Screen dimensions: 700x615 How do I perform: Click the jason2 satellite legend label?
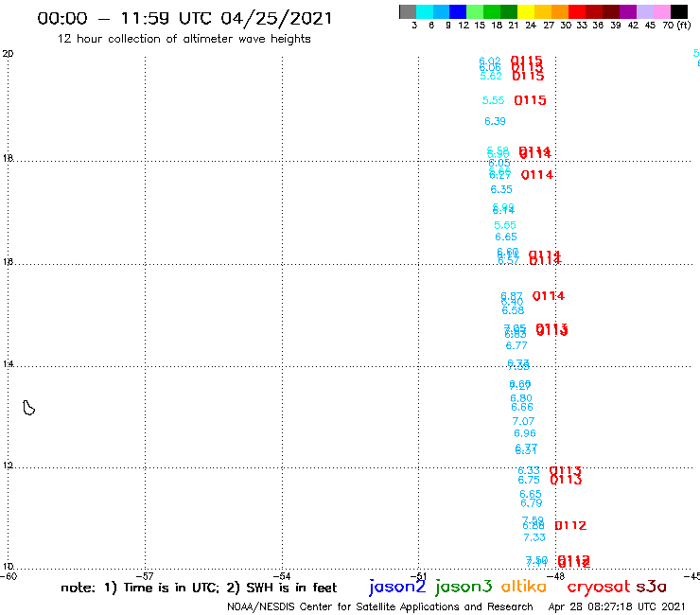click(397, 588)
